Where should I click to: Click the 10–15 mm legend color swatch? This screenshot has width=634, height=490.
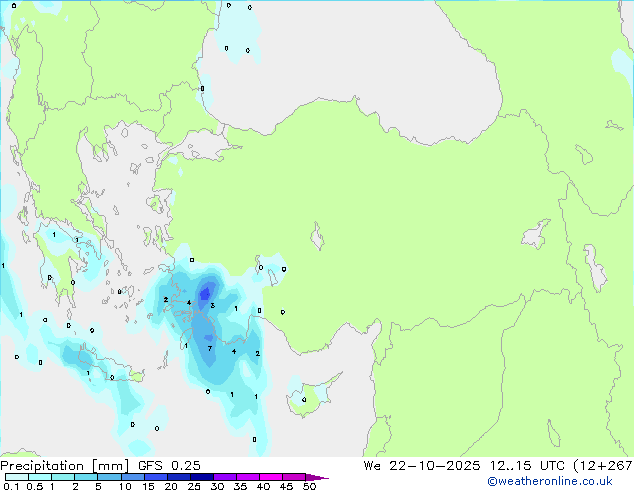click(x=132, y=477)
